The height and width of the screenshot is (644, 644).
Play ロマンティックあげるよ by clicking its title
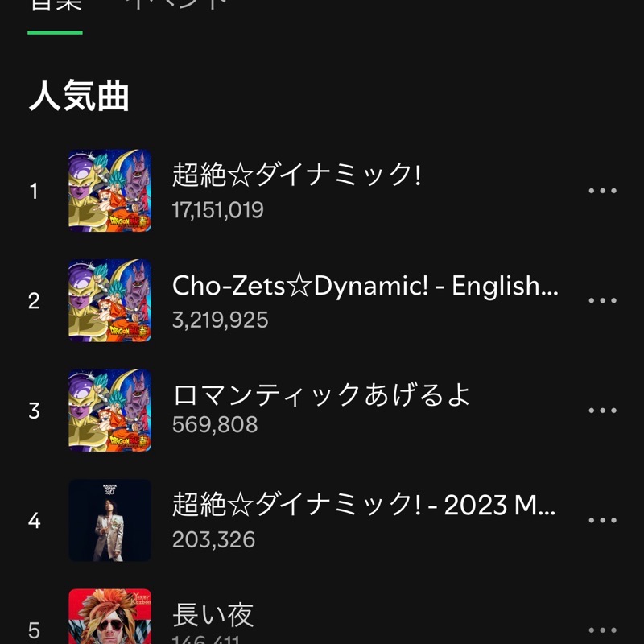[x=321, y=394]
